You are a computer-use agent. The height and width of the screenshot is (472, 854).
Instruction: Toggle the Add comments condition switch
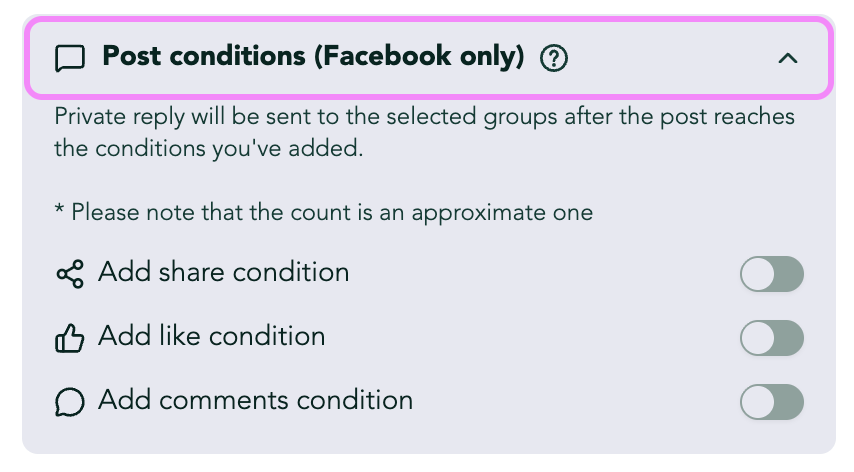tap(771, 402)
